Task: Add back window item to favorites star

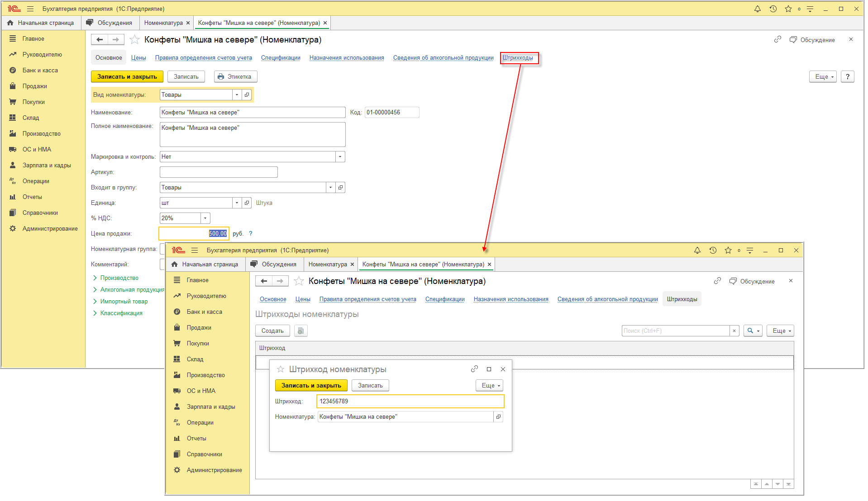Action: pyautogui.click(x=134, y=40)
